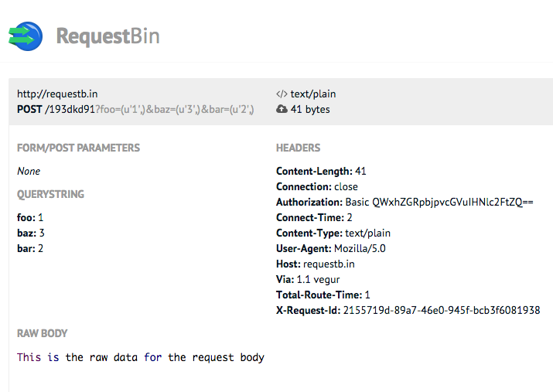The height and width of the screenshot is (392, 553).
Task: Select the baz: 3 querystring row
Action: 31,233
